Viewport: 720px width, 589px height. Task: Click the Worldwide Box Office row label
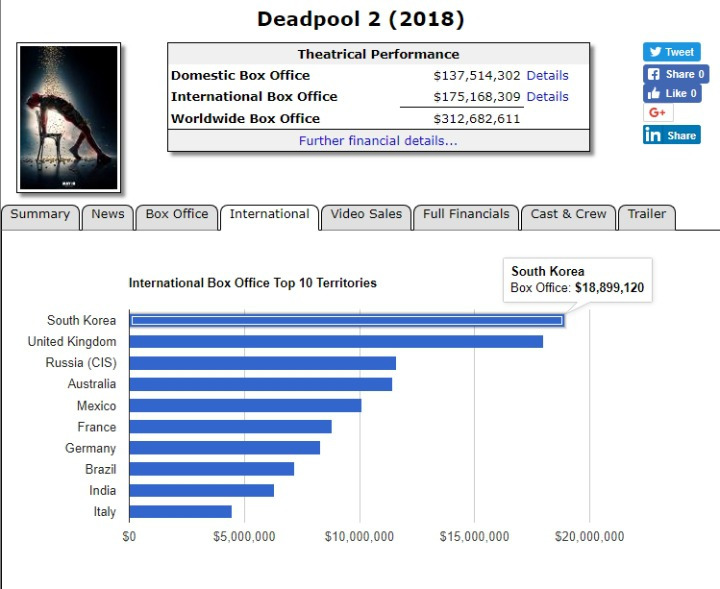[245, 118]
